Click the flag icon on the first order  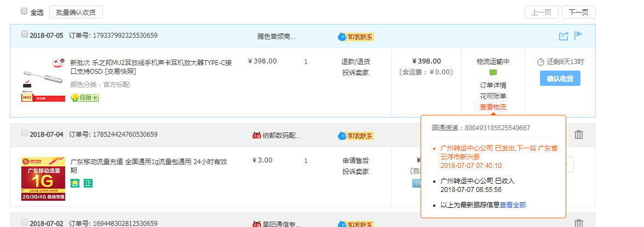point(578,36)
